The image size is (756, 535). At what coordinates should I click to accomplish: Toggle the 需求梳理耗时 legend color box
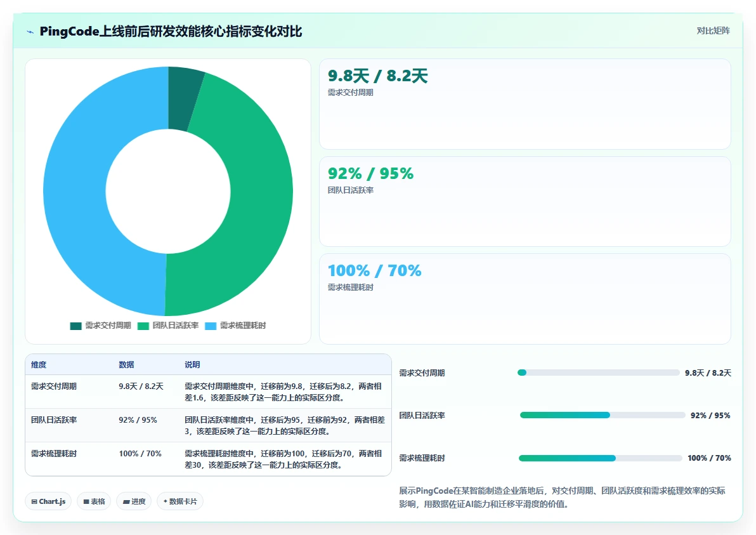pyautogui.click(x=211, y=326)
